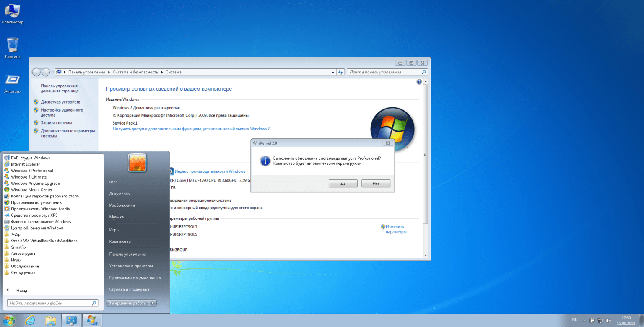Open Windows Explorer from taskbar
Viewport: 644px width, 327px height.
pos(51,321)
